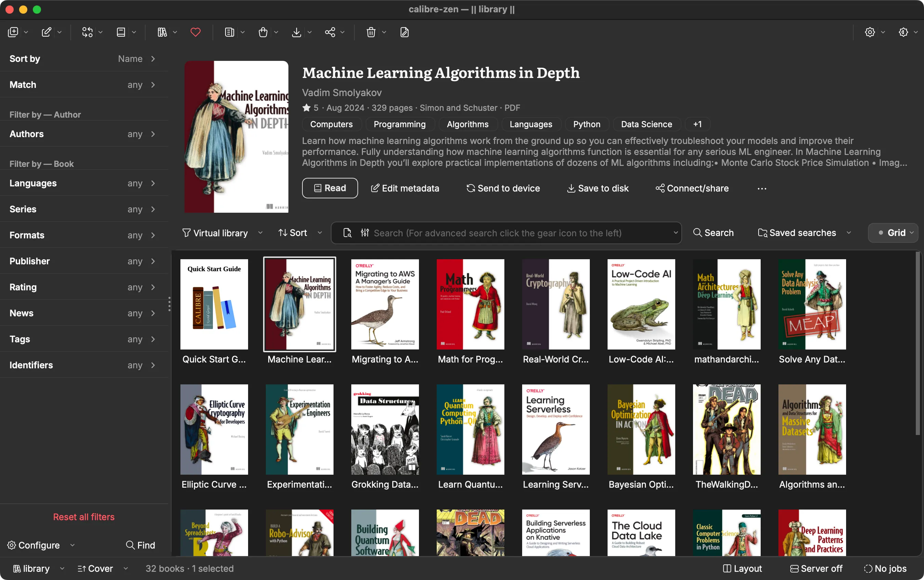Expand the Authors filter row
924x580 pixels.
click(84, 134)
